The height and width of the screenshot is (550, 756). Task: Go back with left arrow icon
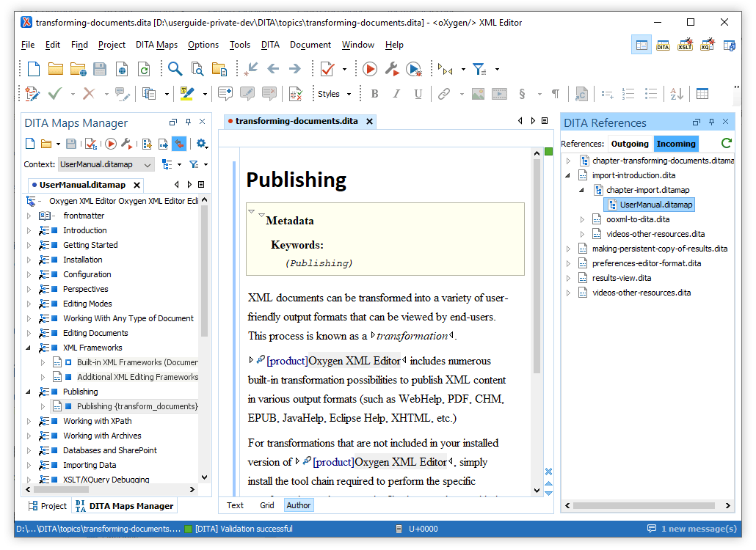pos(273,69)
